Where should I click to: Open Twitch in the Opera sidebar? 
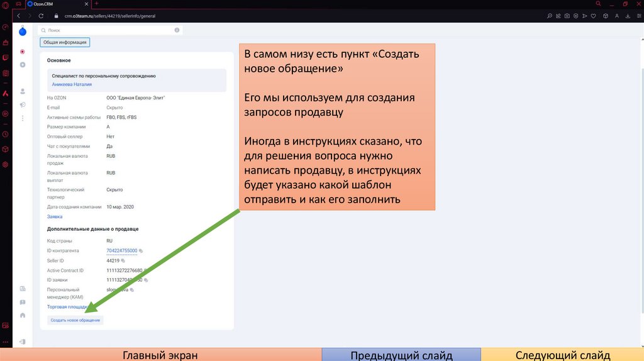tap(5, 57)
